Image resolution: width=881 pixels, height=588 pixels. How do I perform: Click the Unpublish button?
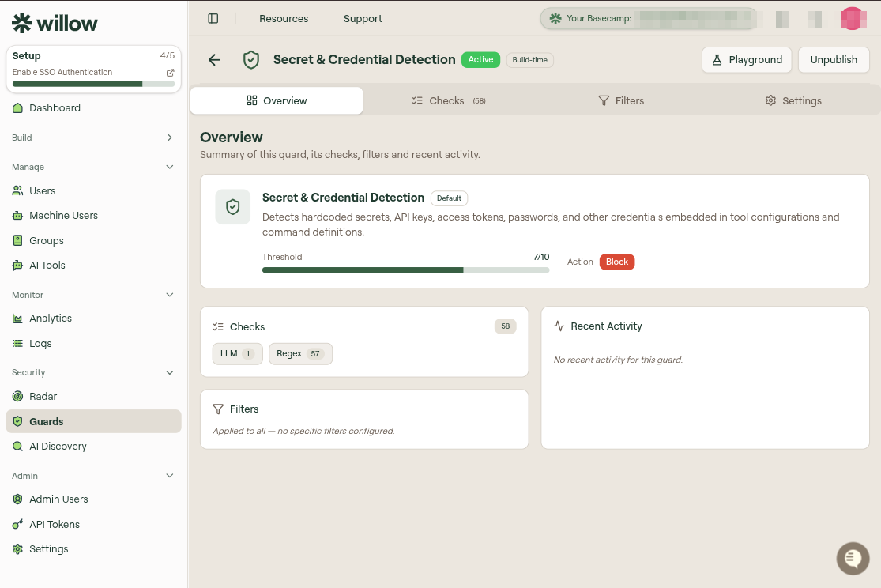(x=834, y=59)
